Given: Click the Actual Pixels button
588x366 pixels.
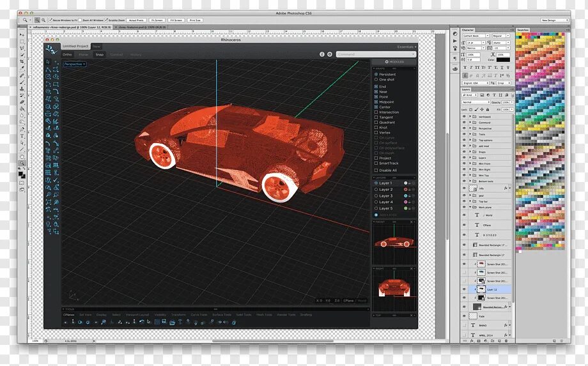Looking at the screenshot, I should point(136,20).
